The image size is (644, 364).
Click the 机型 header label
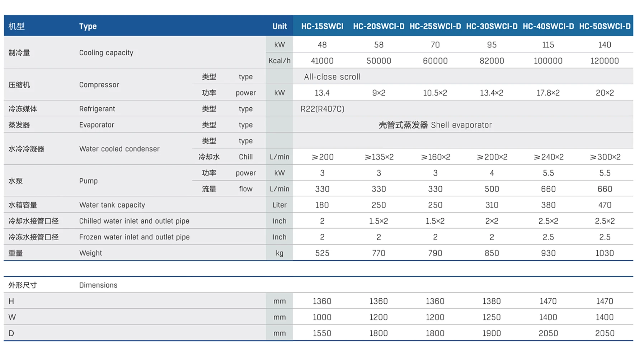point(17,26)
